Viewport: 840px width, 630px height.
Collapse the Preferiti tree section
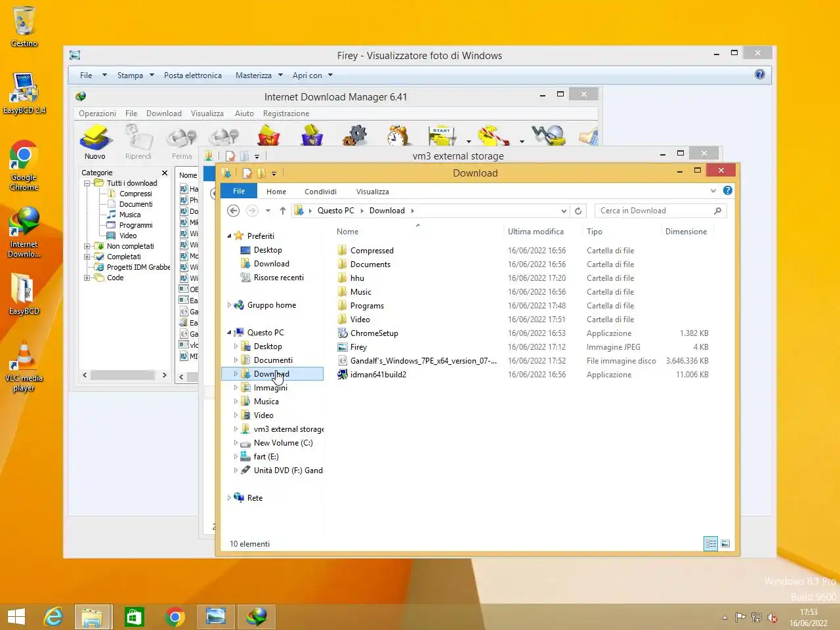tap(229, 236)
